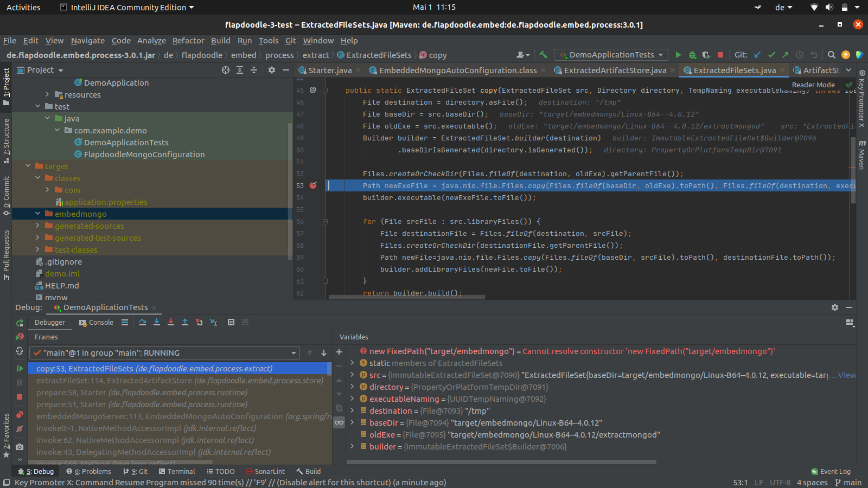Click the Build project hammer icon
This screenshot has width=868, height=488.
[543, 55]
